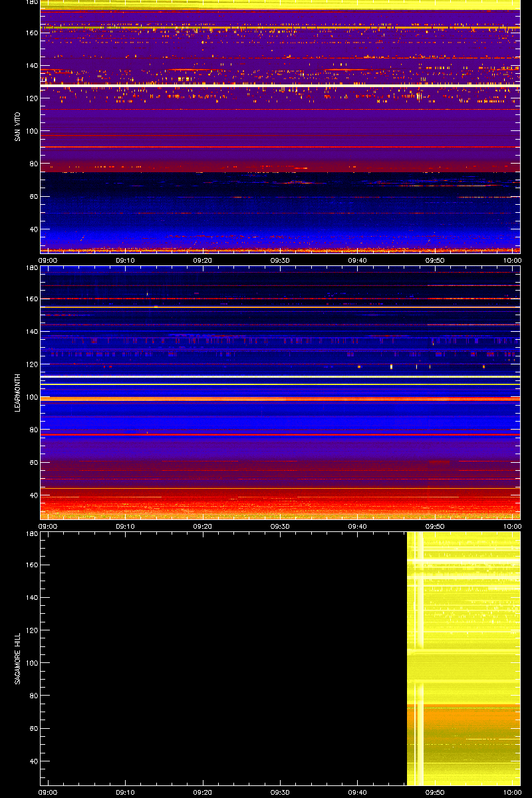Choose the 100 tick on Sagamore Hill axis
The height and width of the screenshot is (798, 532).
(x=31, y=663)
